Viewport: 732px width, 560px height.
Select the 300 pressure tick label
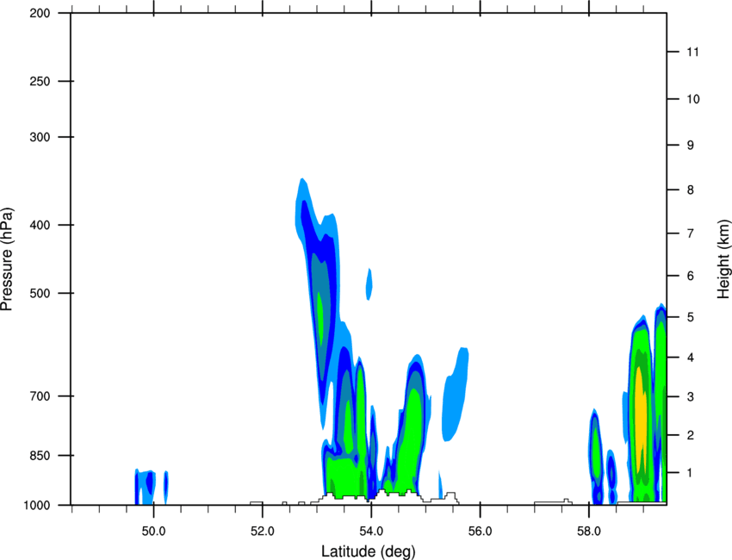40,137
